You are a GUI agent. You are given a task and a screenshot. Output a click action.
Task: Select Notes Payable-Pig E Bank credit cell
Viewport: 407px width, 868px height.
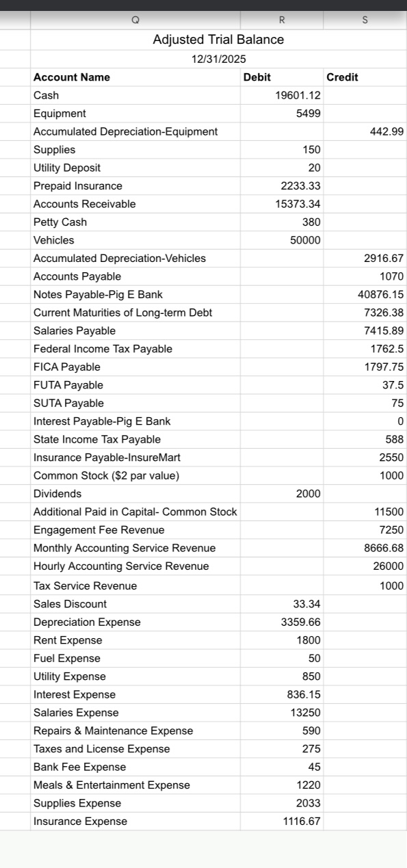pos(365,294)
